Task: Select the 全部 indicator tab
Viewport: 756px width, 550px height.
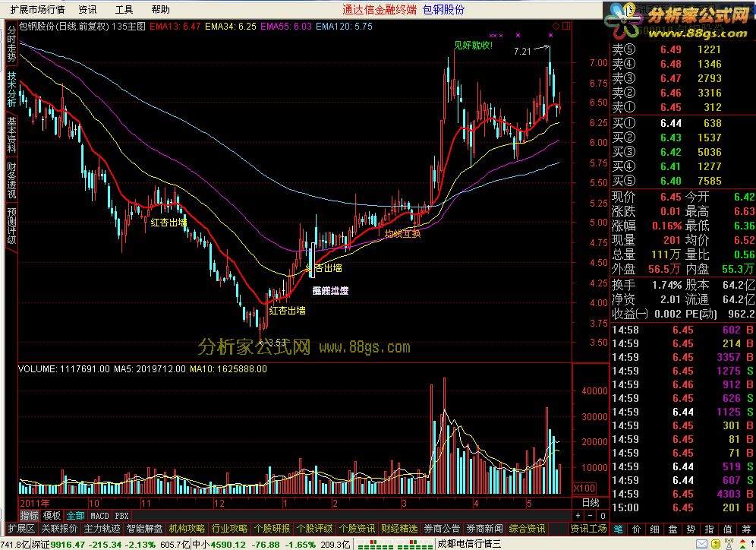Action: [75, 516]
